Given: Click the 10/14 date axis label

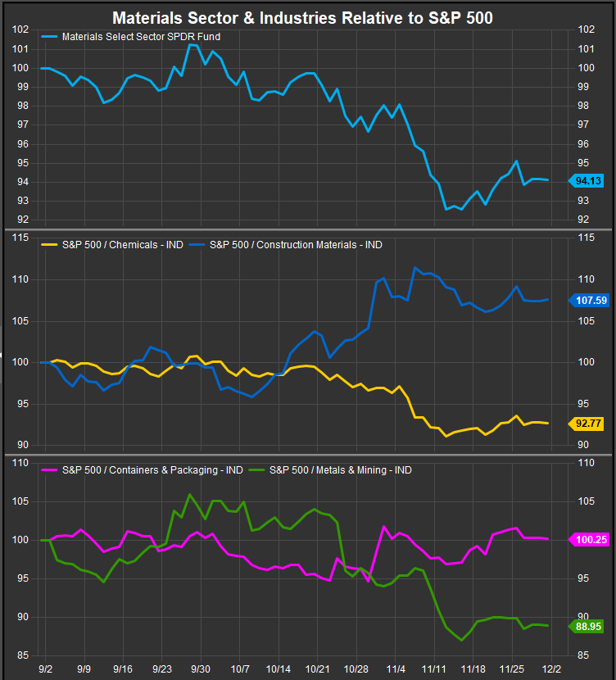Looking at the screenshot, I should coord(279,669).
